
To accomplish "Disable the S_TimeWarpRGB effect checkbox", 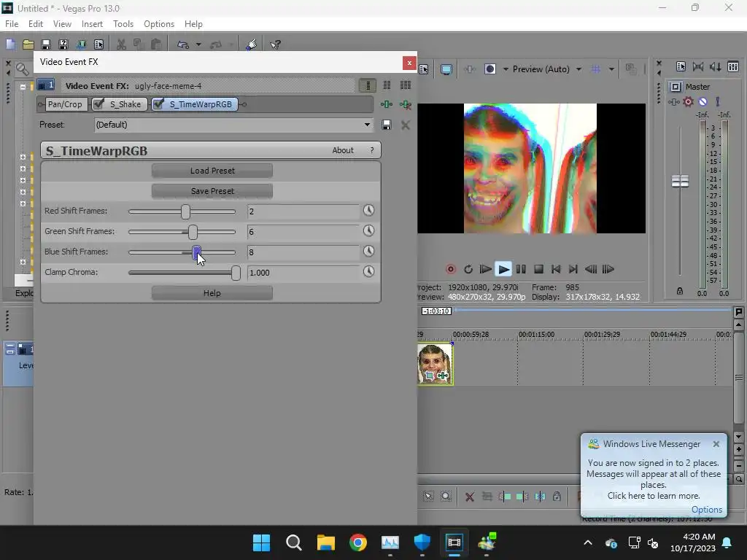I will (158, 104).
